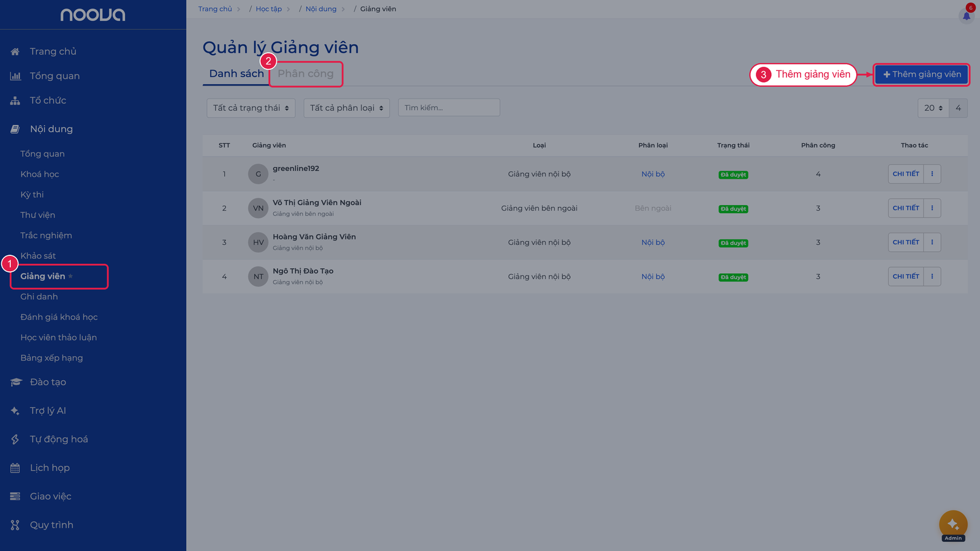The width and height of the screenshot is (980, 551).
Task: Click the Tìm kiếm search field
Action: [x=449, y=108]
